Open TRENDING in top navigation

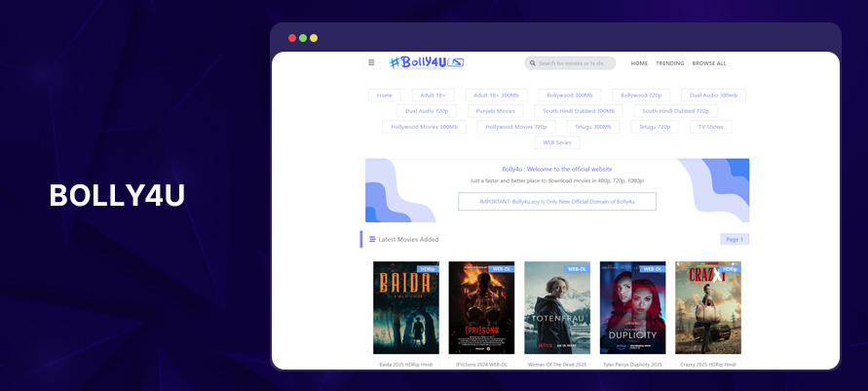(670, 63)
